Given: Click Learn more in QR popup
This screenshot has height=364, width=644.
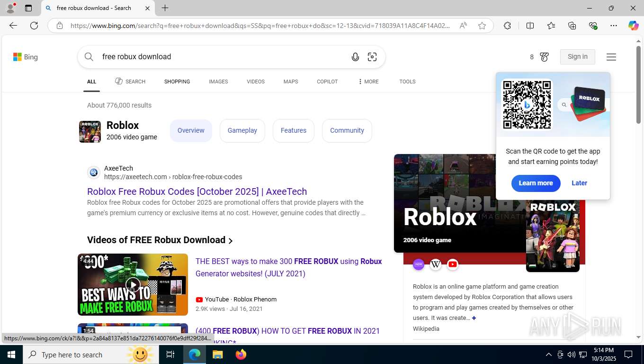Looking at the screenshot, I should point(536,183).
